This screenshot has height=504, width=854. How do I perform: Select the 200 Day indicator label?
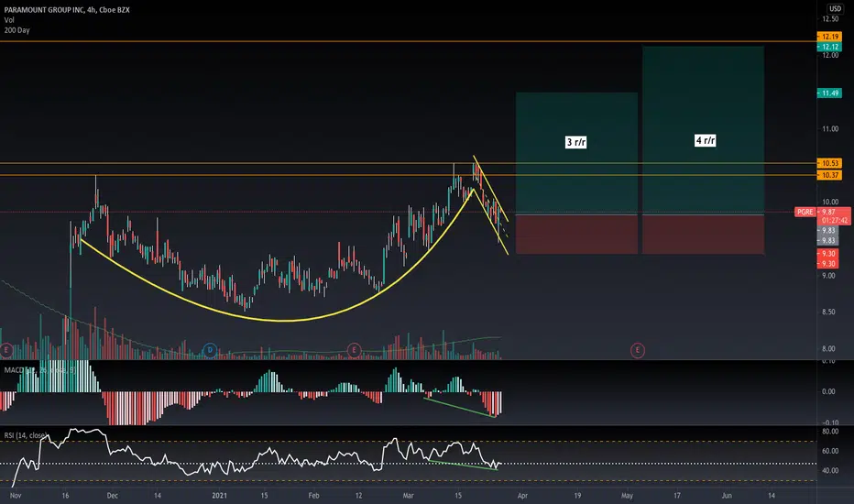(16, 30)
